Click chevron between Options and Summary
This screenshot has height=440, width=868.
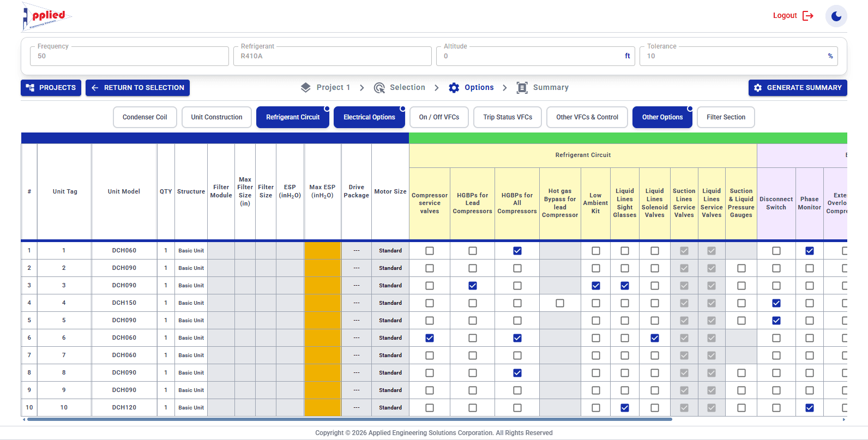coord(505,88)
